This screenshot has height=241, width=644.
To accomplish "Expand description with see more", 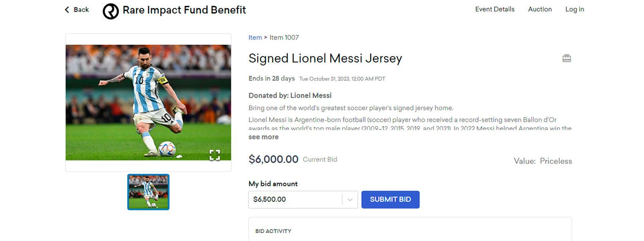I will 263,137.
